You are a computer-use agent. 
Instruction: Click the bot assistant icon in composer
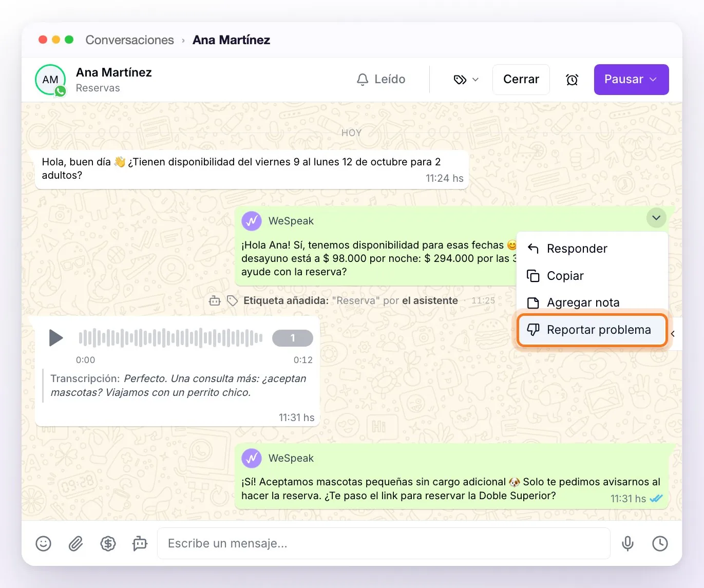[140, 543]
